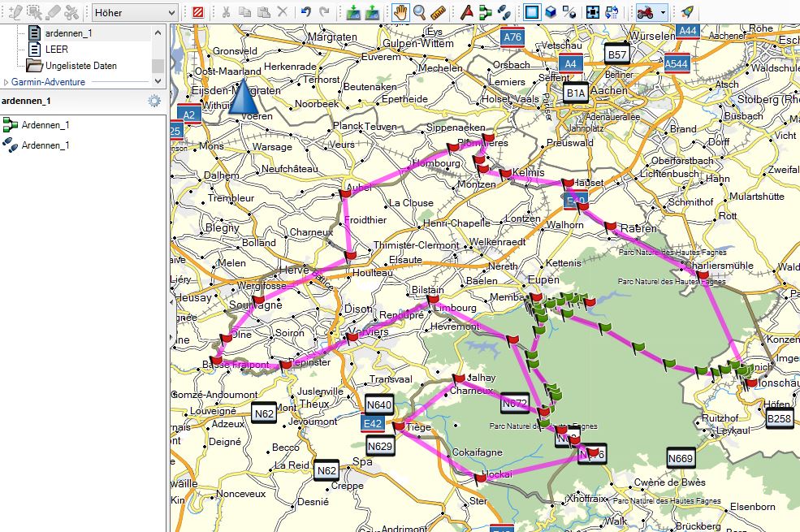Select the red flag waypoint tool
The width and height of the screenshot is (800, 532).
click(466, 12)
